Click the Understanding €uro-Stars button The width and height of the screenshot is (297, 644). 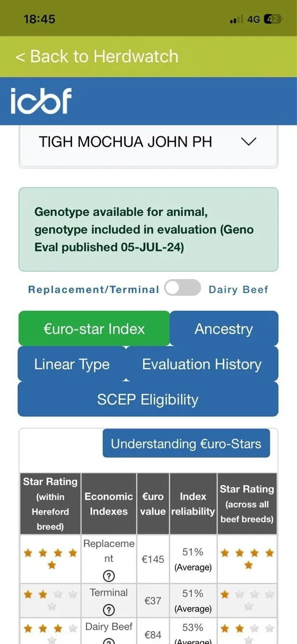[x=186, y=443]
